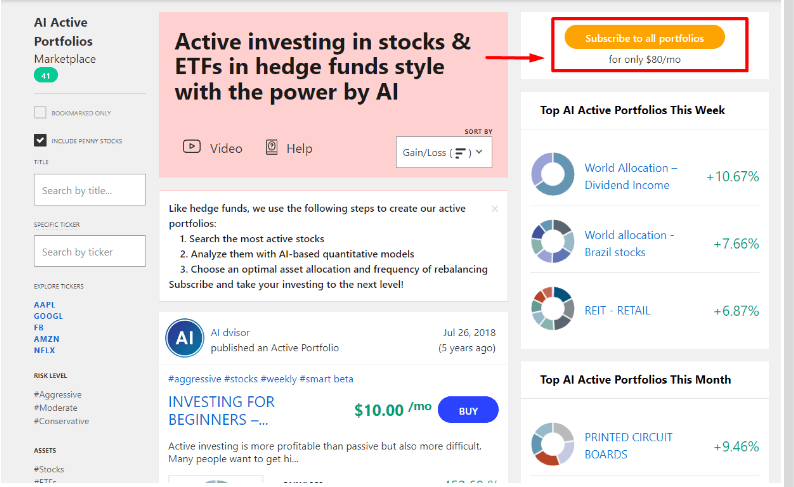Uncheck Include Penny Stocks checkbox
Screen dimensions: 794x487
pyautogui.click(x=40, y=140)
